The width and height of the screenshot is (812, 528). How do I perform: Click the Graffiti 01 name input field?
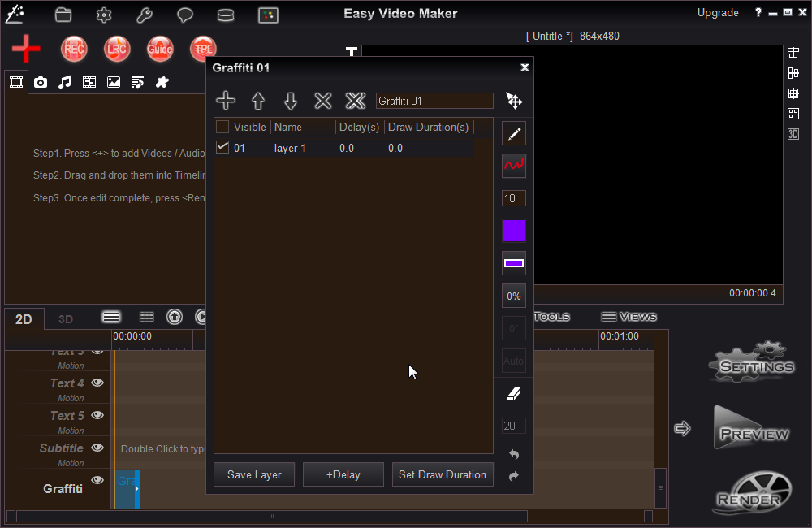click(x=434, y=101)
